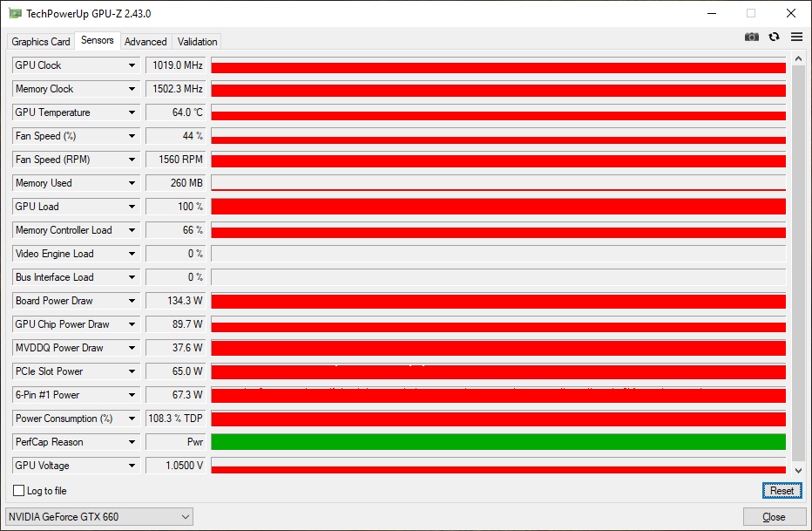Open the Validation tab
This screenshot has width=812, height=531.
[x=197, y=42]
